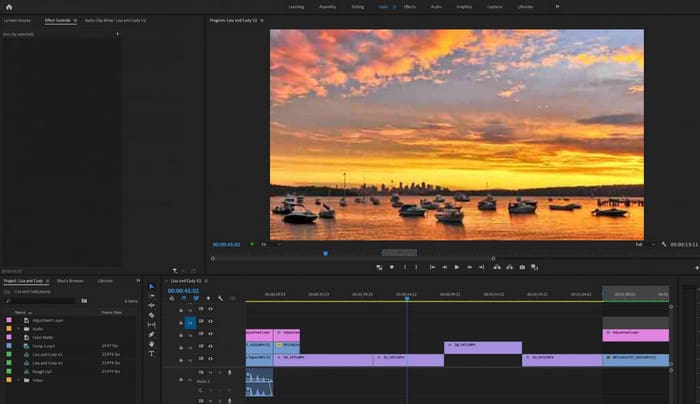700x404 pixels.
Task: Click the Frame Rate column header
Action: coord(111,312)
